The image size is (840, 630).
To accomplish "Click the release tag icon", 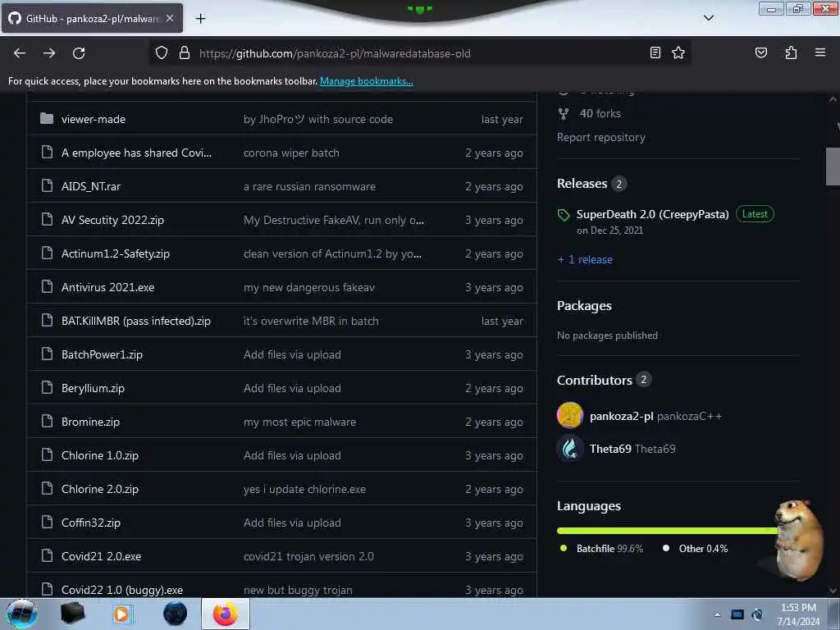I will 564,216.
